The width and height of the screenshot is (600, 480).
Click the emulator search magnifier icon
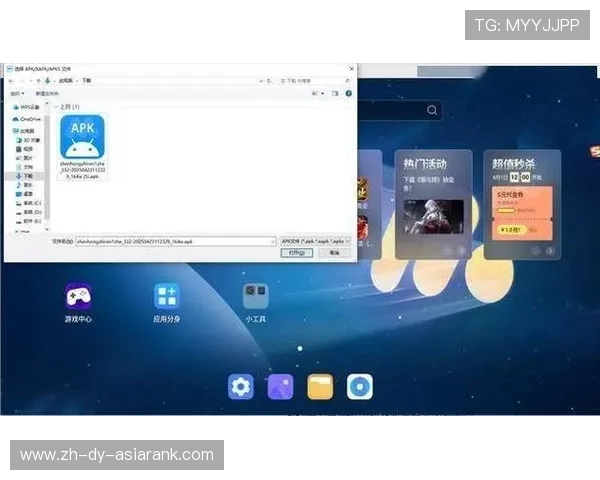pos(432,110)
